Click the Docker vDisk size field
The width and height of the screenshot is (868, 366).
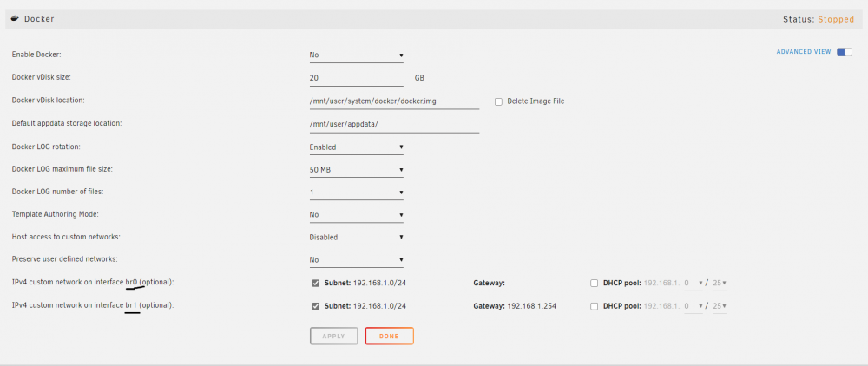(357, 79)
